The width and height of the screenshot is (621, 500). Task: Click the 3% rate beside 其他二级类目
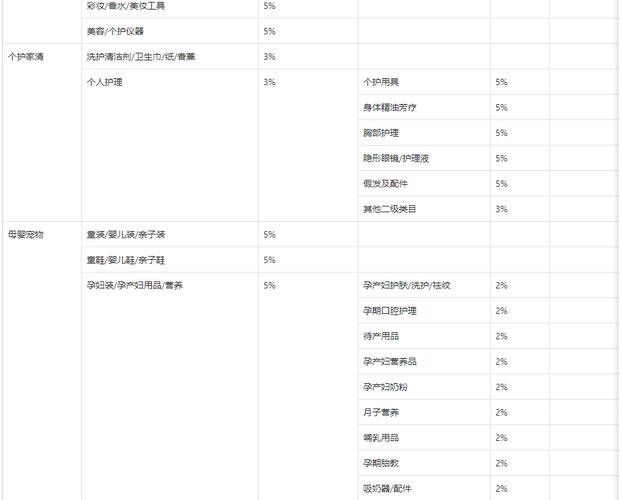coord(501,209)
